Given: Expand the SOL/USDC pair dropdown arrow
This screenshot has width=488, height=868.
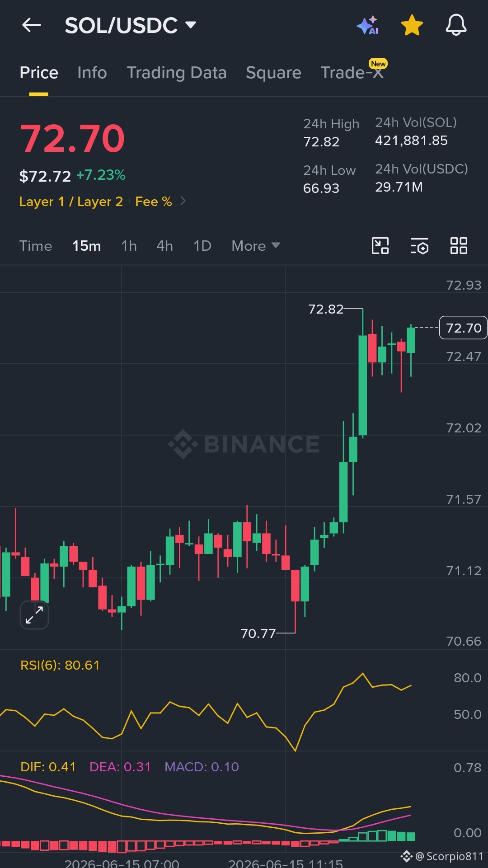Looking at the screenshot, I should point(191,25).
